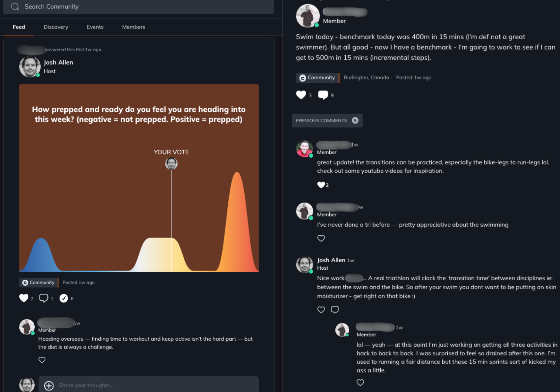Click the plus attachment icon in thoughts box
This screenshot has width=560, height=392.
(49, 386)
